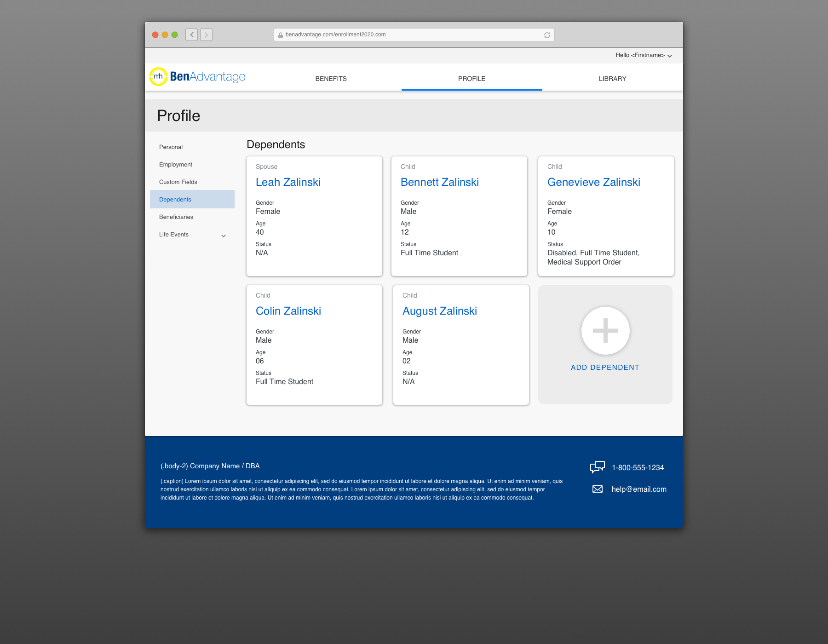The height and width of the screenshot is (644, 828).
Task: Click the plus icon to add dependent
Action: (x=605, y=330)
